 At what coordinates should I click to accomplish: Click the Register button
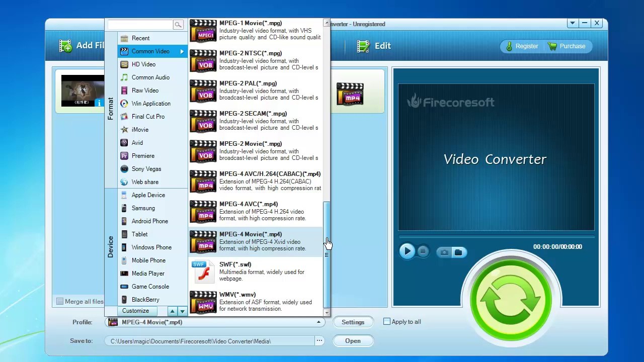point(522,46)
